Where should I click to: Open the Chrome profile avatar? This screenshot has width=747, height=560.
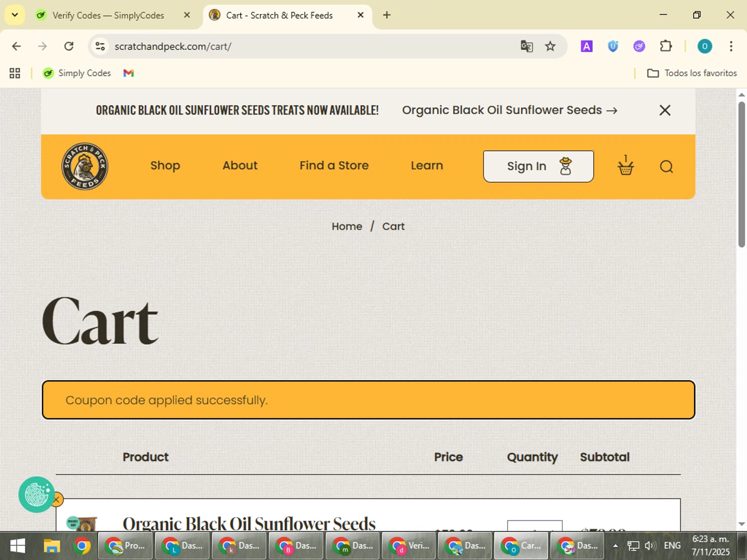click(704, 46)
